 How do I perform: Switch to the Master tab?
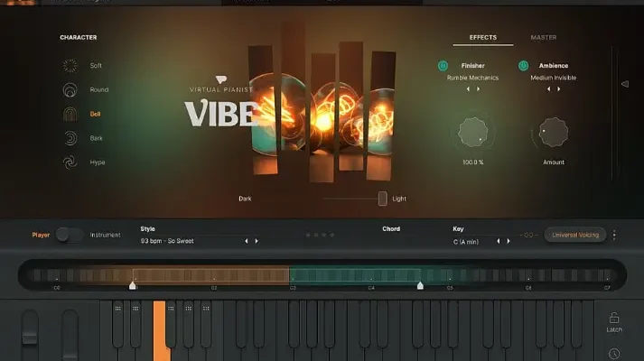pos(544,38)
